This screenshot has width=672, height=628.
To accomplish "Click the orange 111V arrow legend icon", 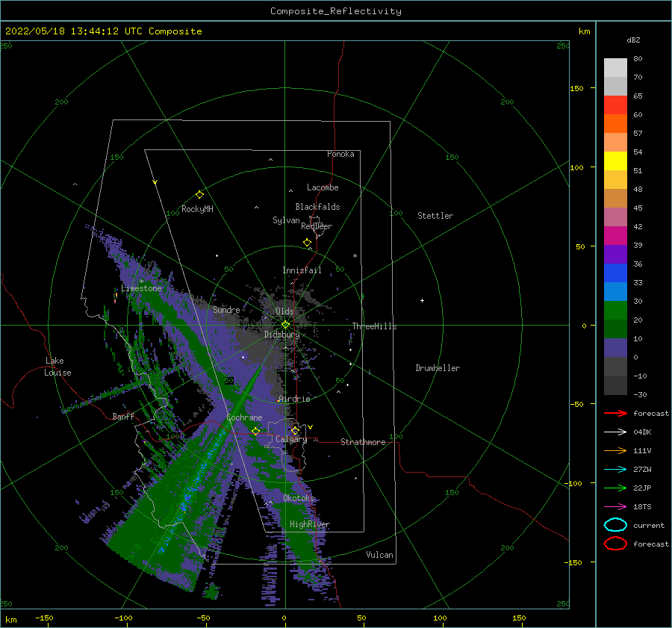I will pyautogui.click(x=615, y=450).
